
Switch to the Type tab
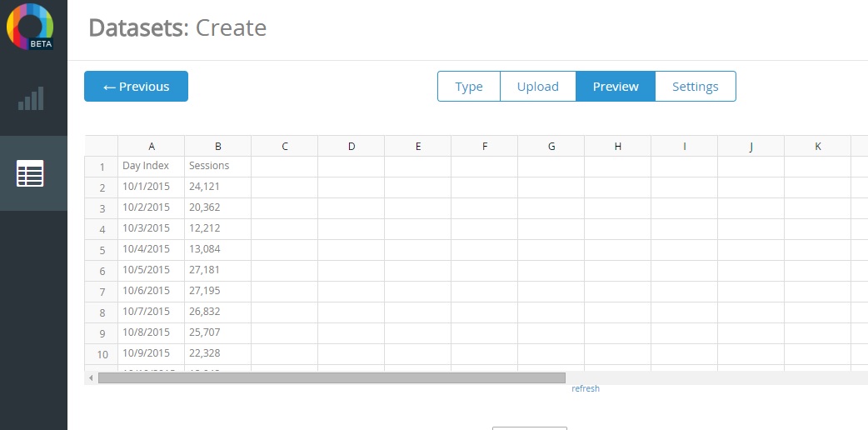pyautogui.click(x=469, y=87)
